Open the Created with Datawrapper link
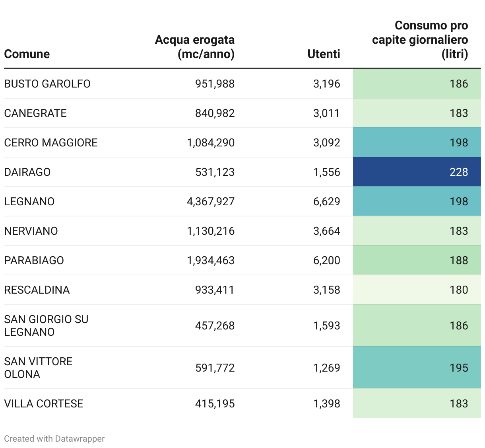The height and width of the screenshot is (448, 485). point(54,438)
